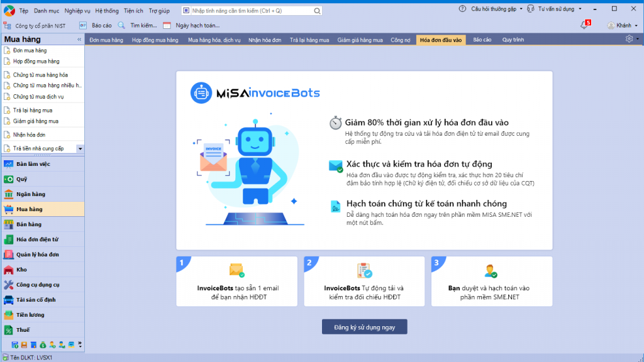Switch to Công nợ tab
644x362 pixels.
point(401,40)
